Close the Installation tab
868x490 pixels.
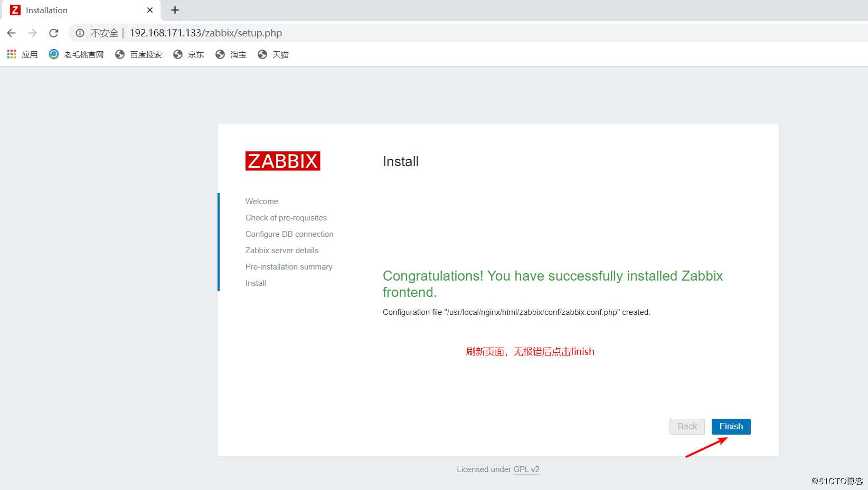pos(150,10)
